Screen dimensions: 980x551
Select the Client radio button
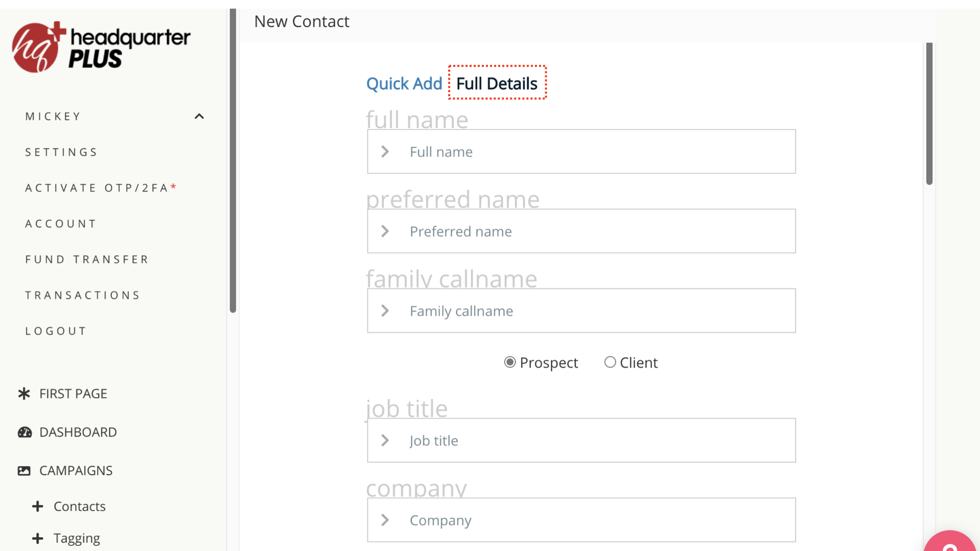tap(610, 362)
